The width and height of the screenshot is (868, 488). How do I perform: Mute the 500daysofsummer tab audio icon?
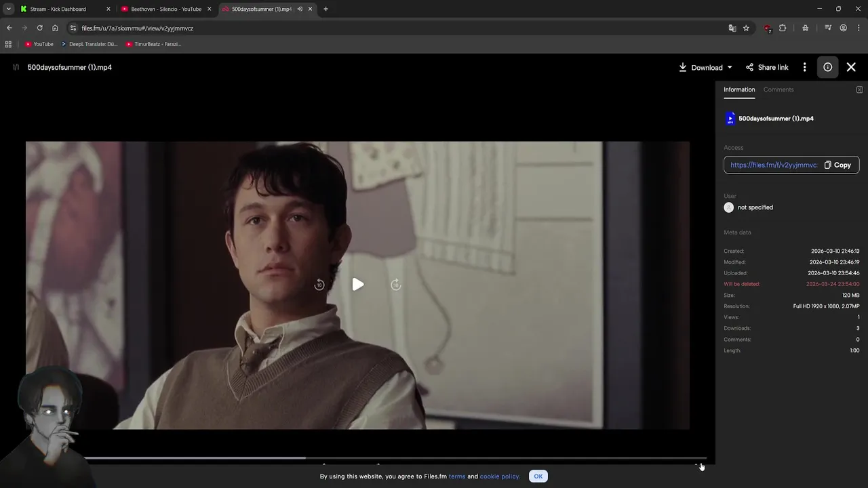[300, 9]
